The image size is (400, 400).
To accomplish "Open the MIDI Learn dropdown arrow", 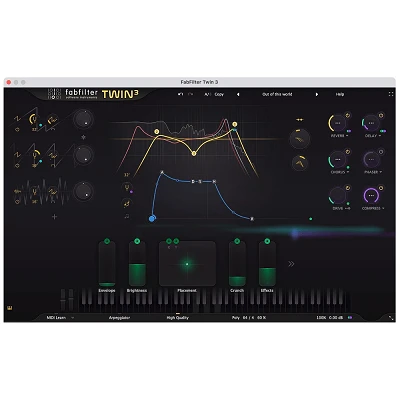I will coord(72,318).
